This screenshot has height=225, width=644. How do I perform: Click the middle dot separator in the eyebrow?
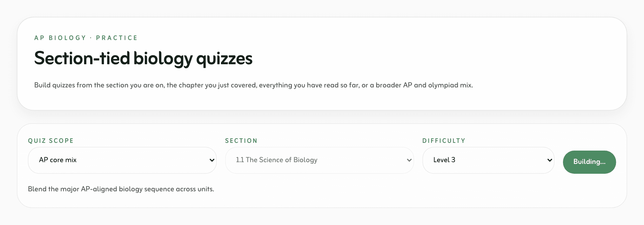(x=91, y=38)
